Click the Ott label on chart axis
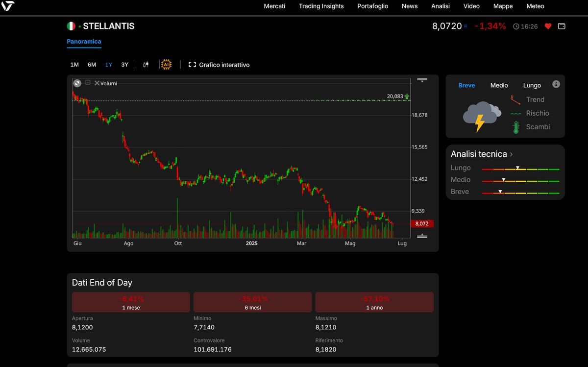Image resolution: width=588 pixels, height=367 pixels. click(x=178, y=243)
